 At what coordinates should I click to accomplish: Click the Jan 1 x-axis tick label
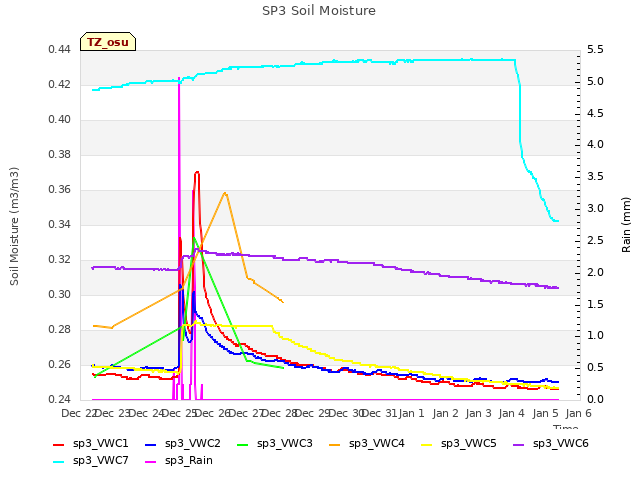pyautogui.click(x=411, y=413)
